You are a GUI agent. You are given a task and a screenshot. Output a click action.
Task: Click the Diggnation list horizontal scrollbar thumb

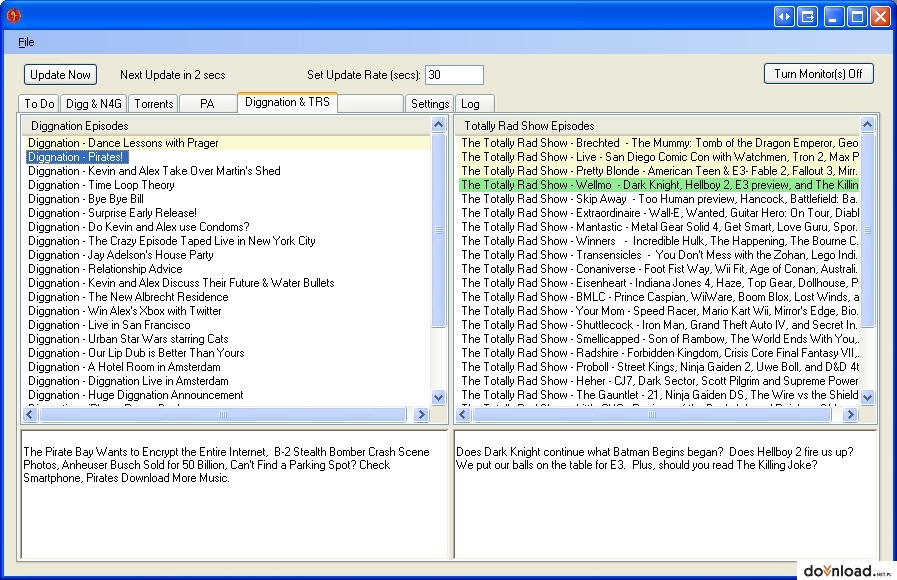[x=223, y=415]
